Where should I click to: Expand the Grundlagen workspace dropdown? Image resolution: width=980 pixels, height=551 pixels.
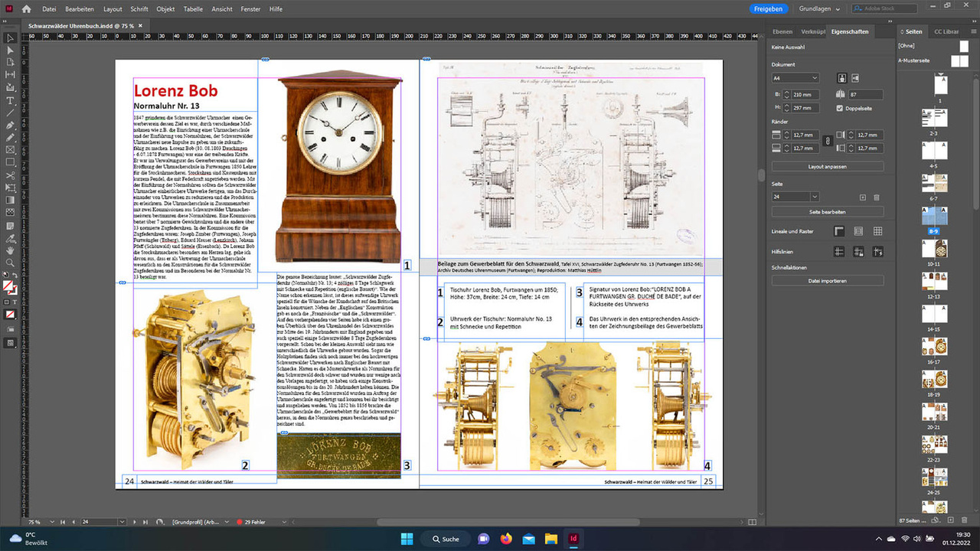[819, 9]
